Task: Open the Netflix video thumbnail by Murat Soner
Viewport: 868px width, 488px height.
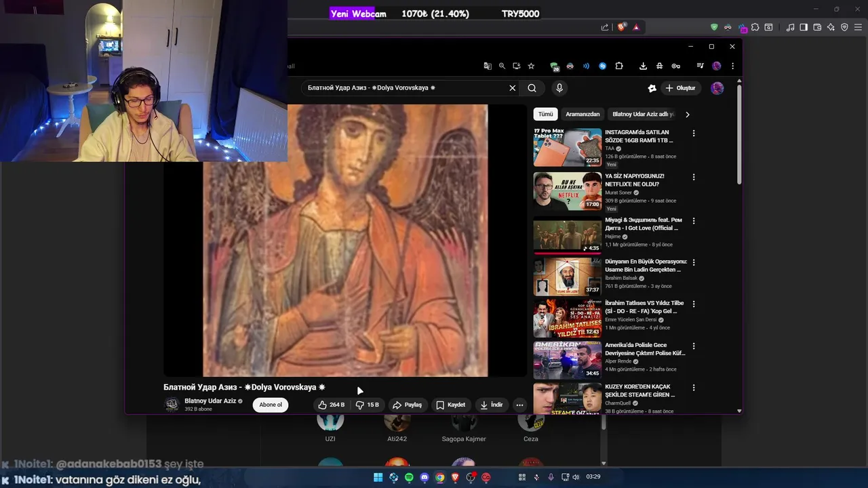Action: [x=568, y=191]
